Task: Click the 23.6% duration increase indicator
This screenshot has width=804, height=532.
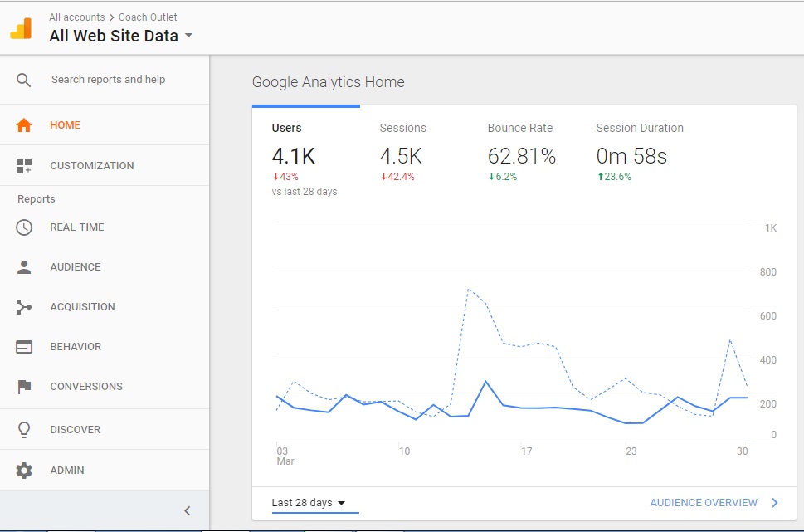Action: pyautogui.click(x=614, y=177)
